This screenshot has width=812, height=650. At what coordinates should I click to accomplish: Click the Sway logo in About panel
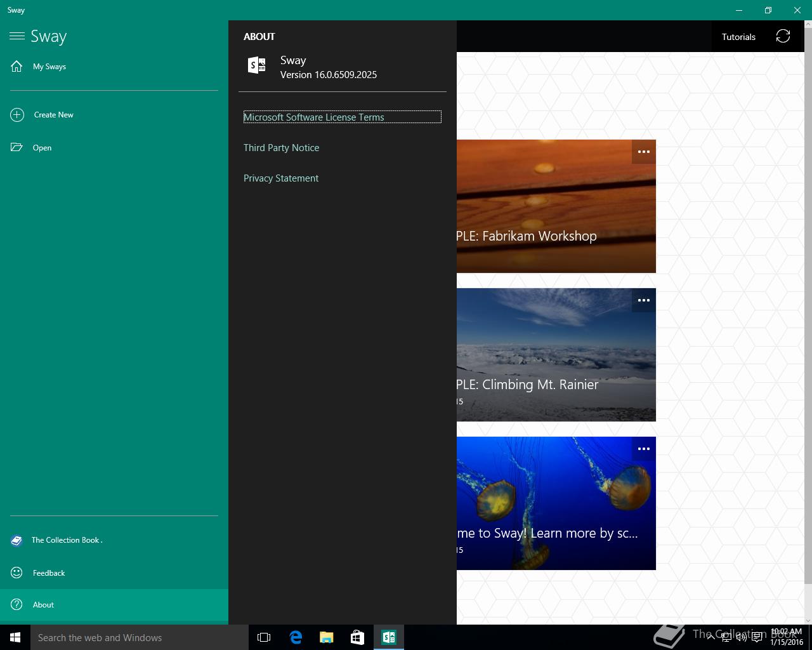(257, 65)
